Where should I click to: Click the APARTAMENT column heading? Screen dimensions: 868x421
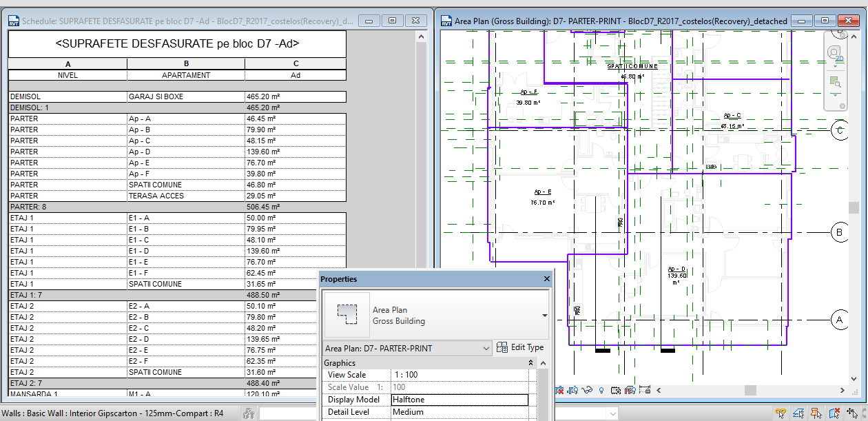186,75
